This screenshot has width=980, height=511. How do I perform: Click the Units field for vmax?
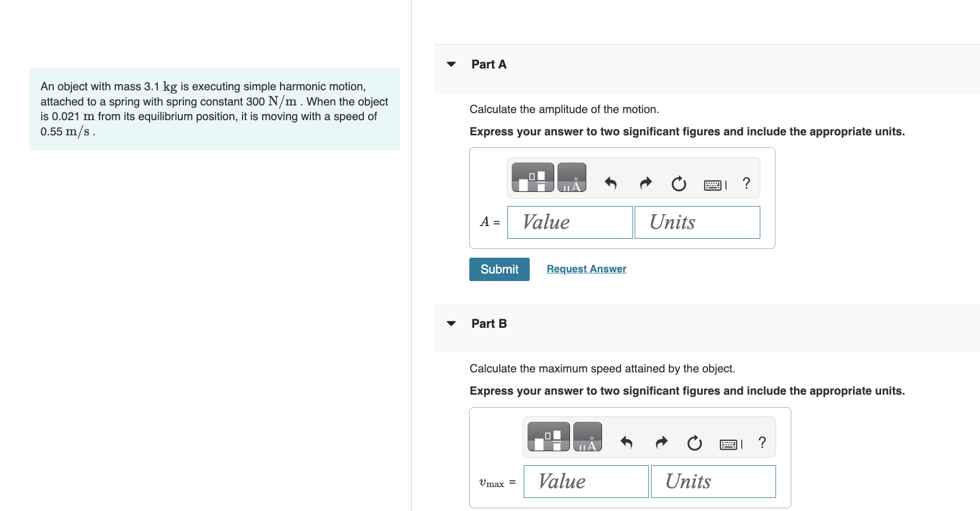[x=713, y=482]
